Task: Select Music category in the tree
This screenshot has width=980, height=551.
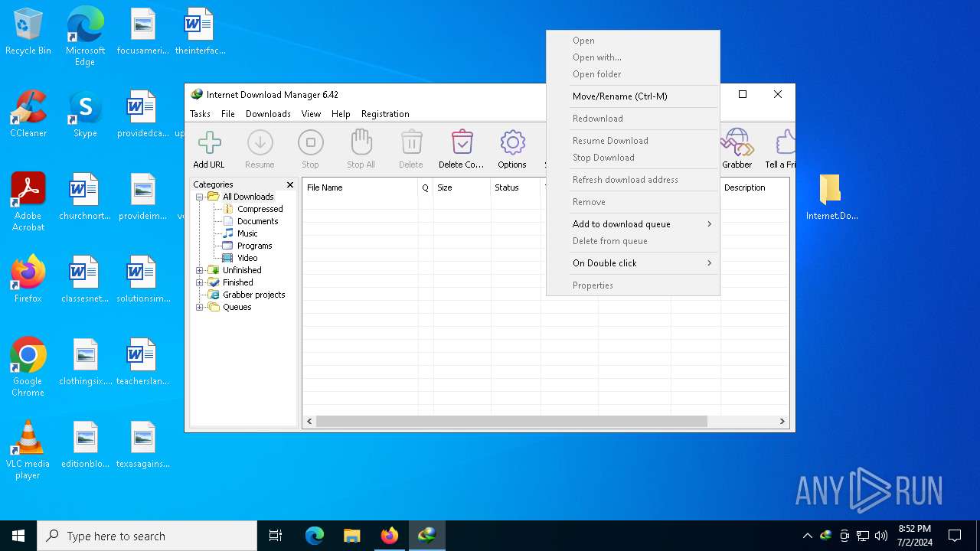Action: 247,233
